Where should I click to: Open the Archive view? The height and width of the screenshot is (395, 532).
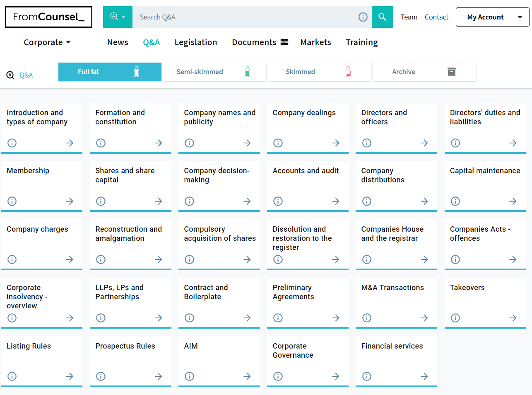coord(424,72)
